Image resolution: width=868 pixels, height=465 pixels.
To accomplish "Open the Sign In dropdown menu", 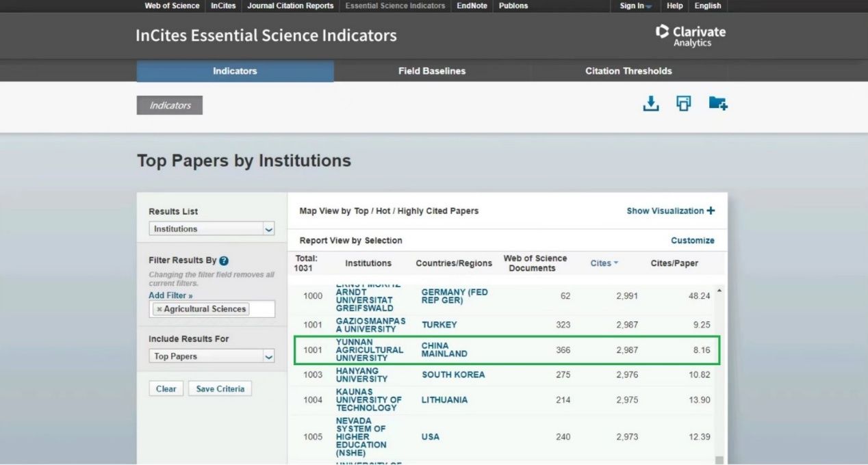I will [635, 6].
